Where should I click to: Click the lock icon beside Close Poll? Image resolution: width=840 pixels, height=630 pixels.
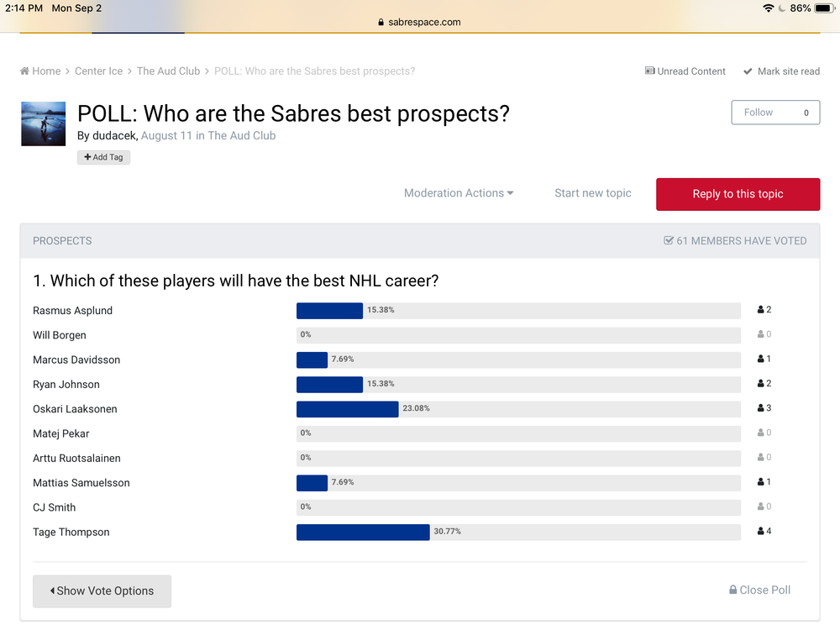[x=732, y=590]
